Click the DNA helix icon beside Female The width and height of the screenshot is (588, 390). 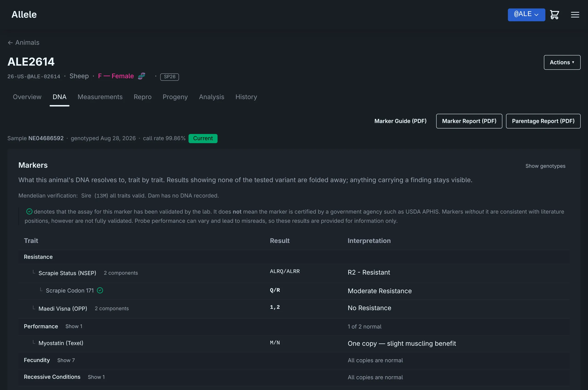[x=142, y=76]
